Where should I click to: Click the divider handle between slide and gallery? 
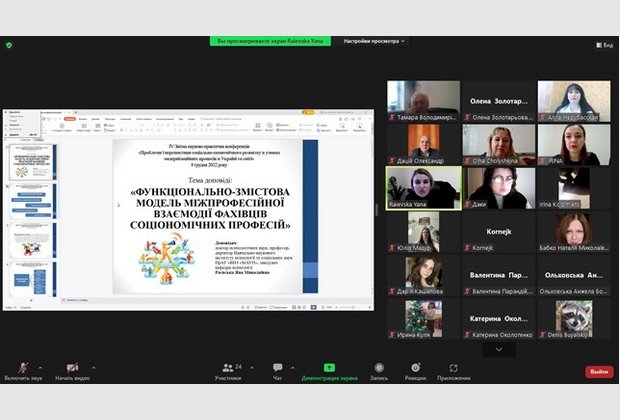point(377,209)
